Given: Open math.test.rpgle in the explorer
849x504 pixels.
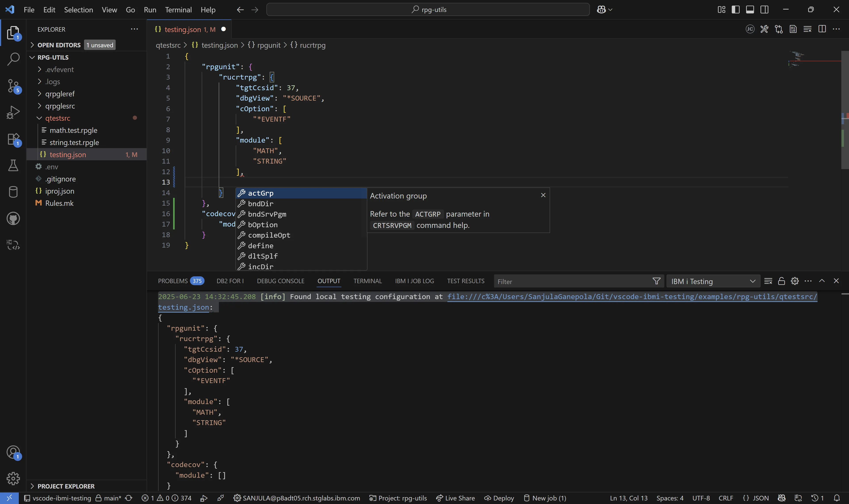Looking at the screenshot, I should pos(73,130).
